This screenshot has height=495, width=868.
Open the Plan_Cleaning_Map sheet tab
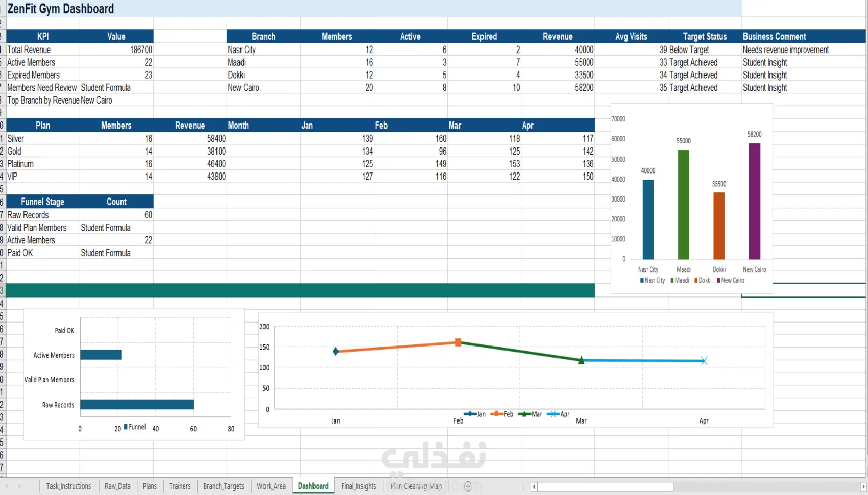click(x=416, y=486)
